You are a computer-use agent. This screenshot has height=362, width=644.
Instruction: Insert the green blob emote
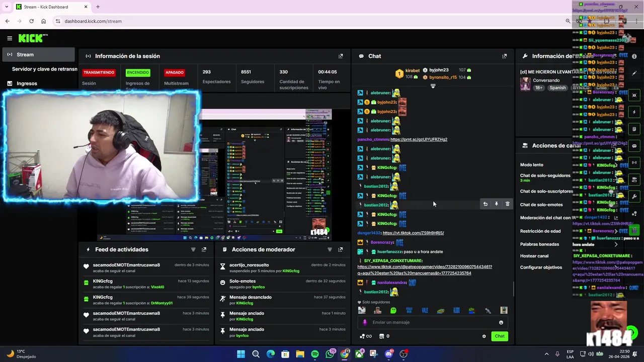click(393, 311)
